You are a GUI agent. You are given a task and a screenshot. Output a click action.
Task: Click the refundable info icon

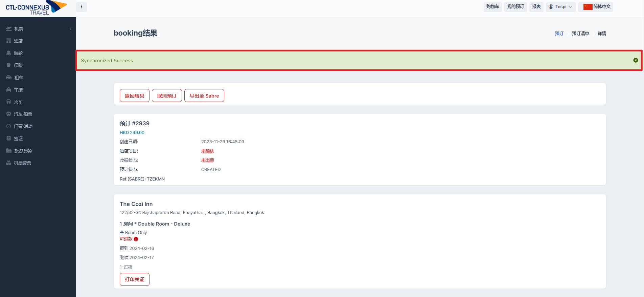(136, 239)
